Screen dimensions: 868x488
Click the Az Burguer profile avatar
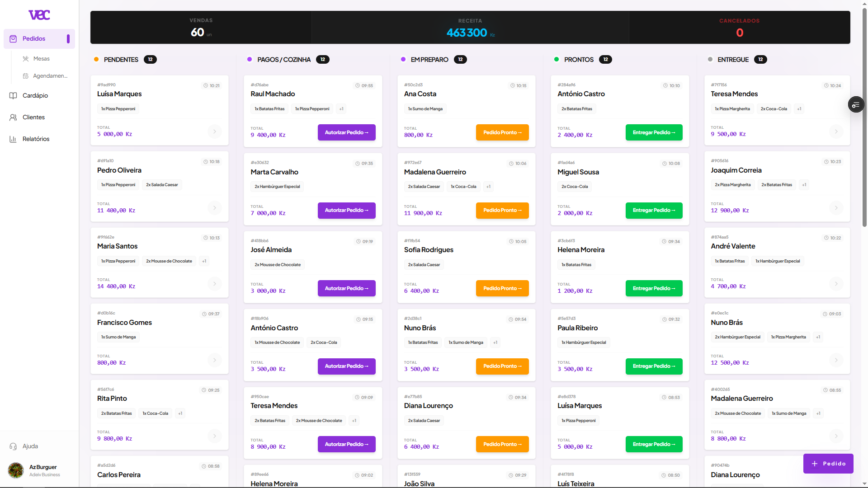pos(16,470)
